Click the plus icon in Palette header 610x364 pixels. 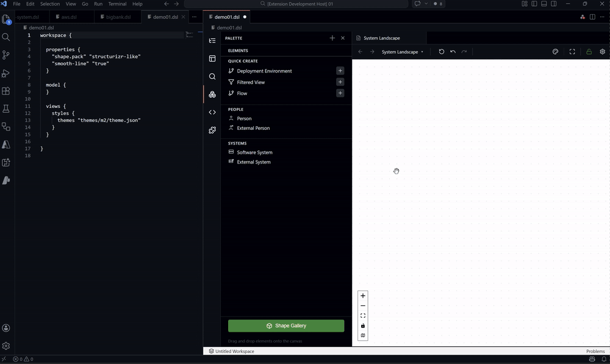pyautogui.click(x=332, y=38)
